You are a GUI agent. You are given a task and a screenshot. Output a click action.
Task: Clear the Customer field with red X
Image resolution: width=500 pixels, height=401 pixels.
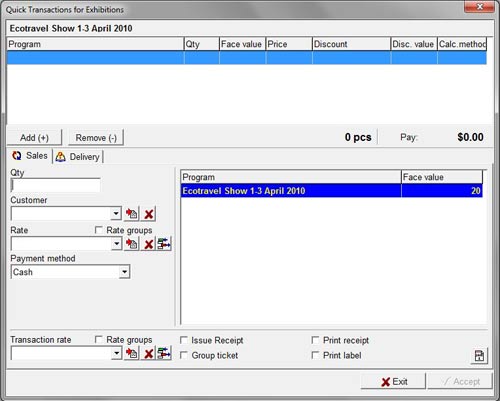(x=149, y=214)
